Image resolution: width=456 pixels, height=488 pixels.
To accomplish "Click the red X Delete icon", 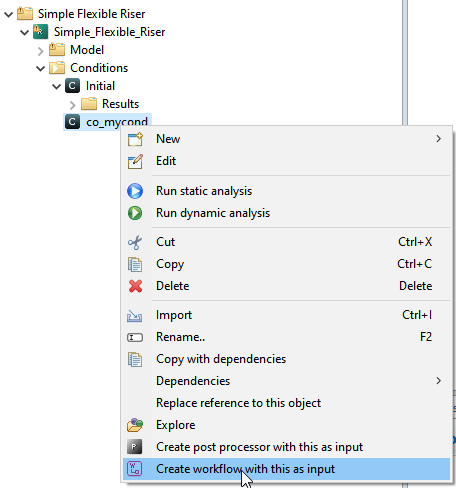I will [135, 286].
